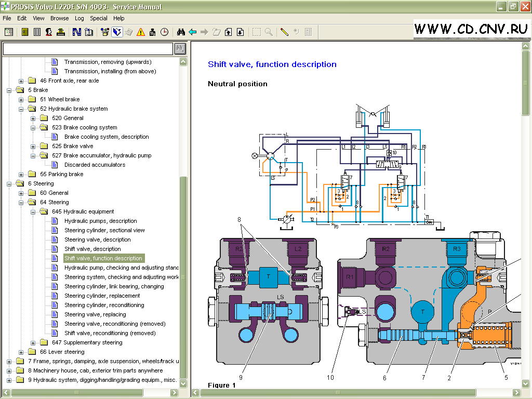Click the parts box toolbar icon
The width and height of the screenshot is (532, 399).
click(105, 32)
